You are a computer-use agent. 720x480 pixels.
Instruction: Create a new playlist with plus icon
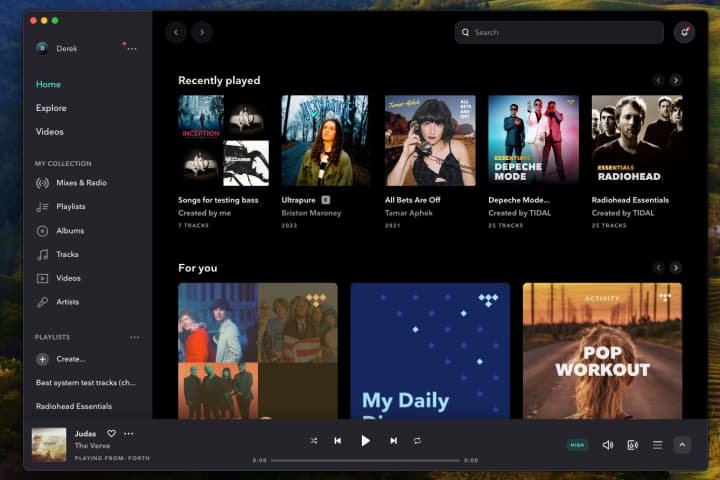coord(42,359)
